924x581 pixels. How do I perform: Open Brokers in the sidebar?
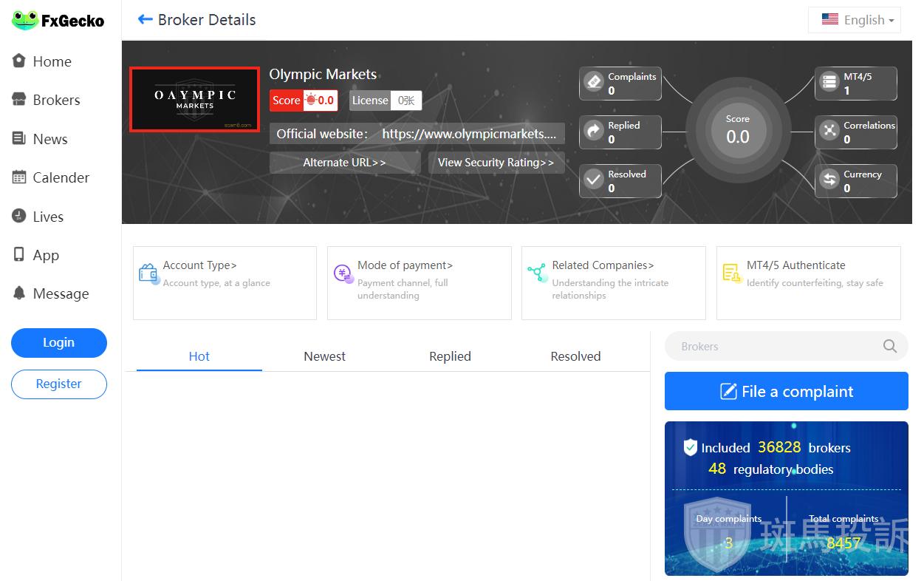pyautogui.click(x=56, y=100)
